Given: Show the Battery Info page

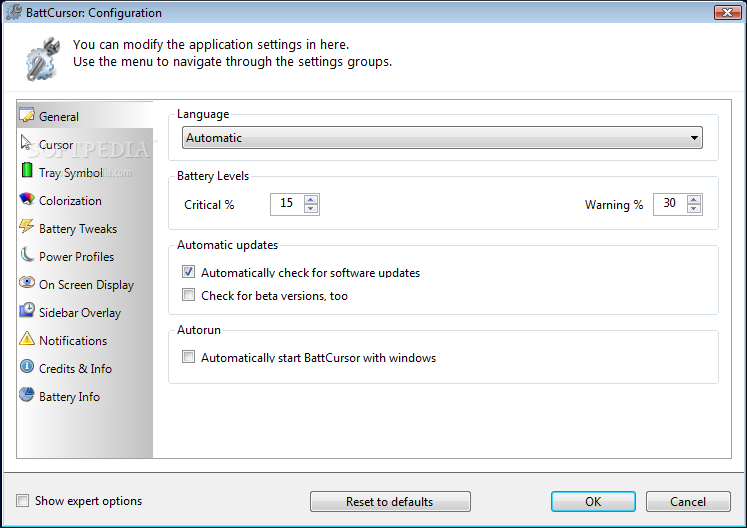Looking at the screenshot, I should point(85,397).
